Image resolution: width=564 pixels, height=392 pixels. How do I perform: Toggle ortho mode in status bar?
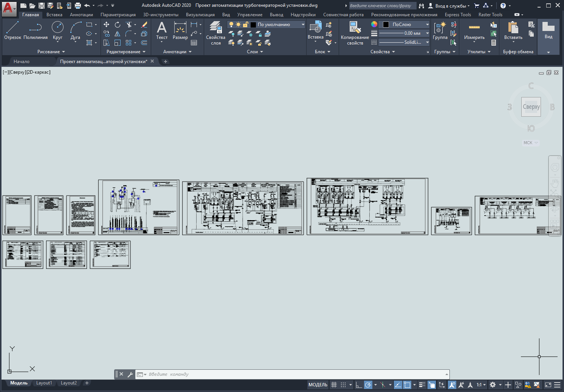tap(359, 385)
